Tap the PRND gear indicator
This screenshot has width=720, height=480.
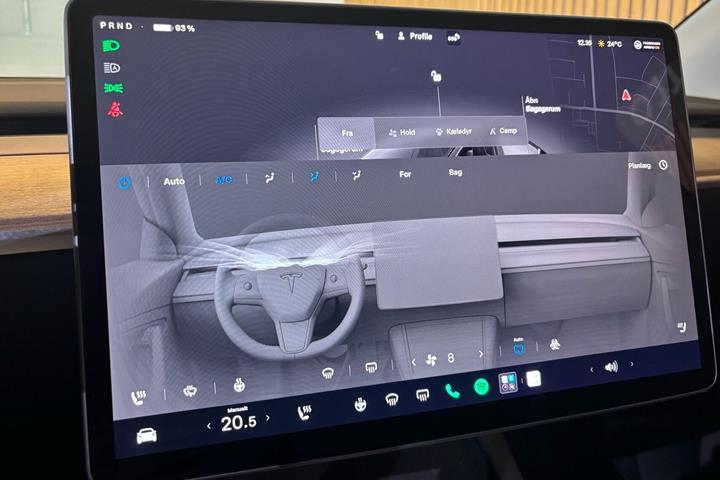(x=117, y=26)
